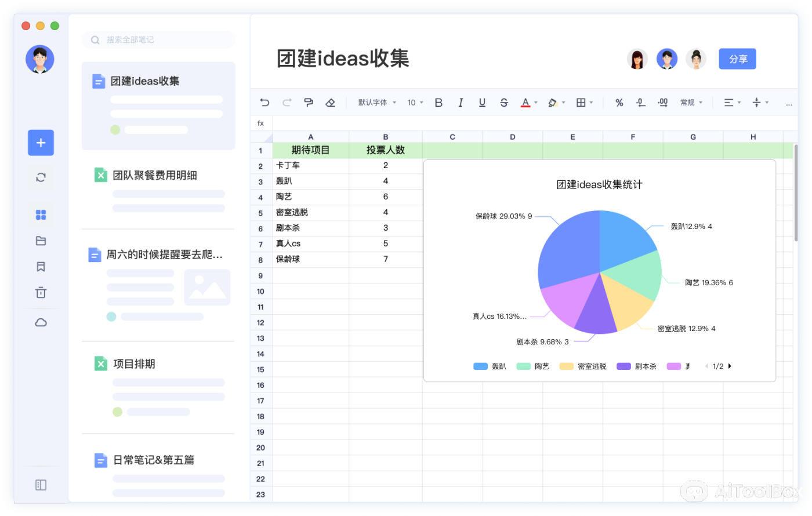Toggle strikethrough formatting
The image size is (812, 516).
tap(504, 103)
